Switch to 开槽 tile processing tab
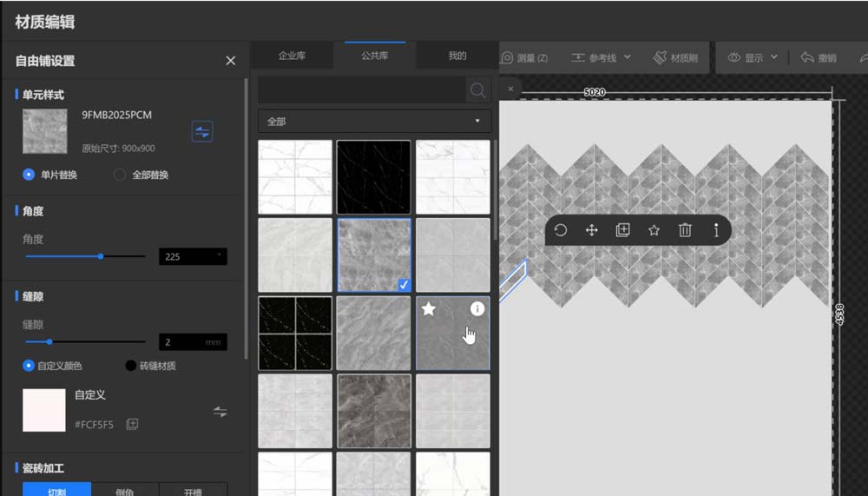Viewport: 868px width, 496px height. point(193,490)
